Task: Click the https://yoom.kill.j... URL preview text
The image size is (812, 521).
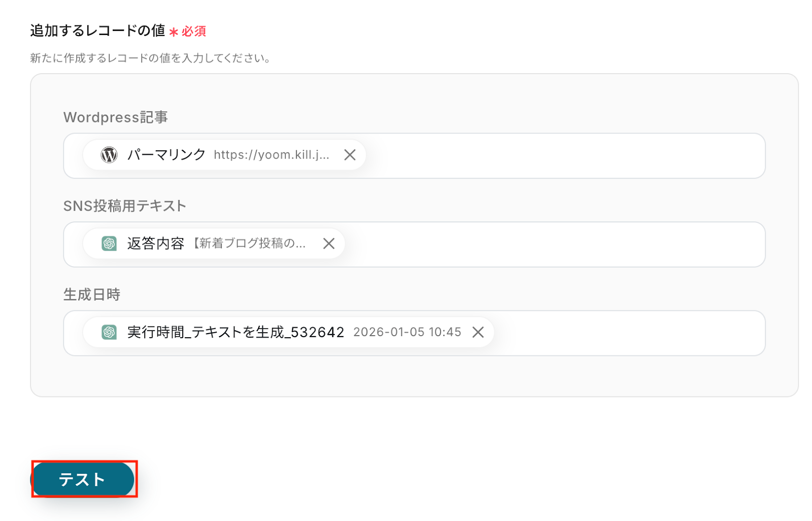Action: click(x=272, y=155)
